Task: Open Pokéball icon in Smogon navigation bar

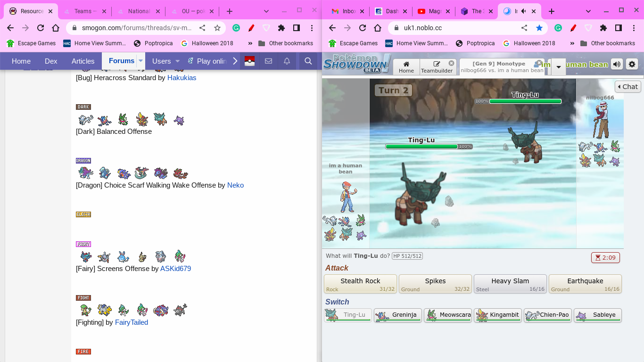Action: [250, 61]
